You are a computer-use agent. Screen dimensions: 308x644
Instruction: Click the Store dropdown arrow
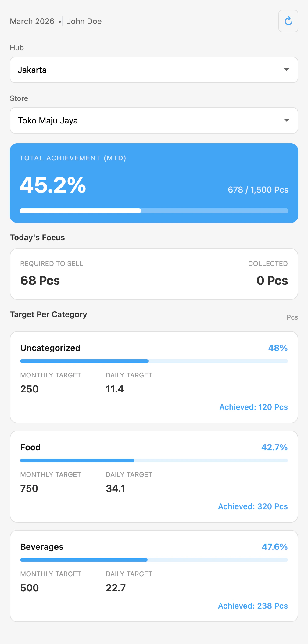287,120
